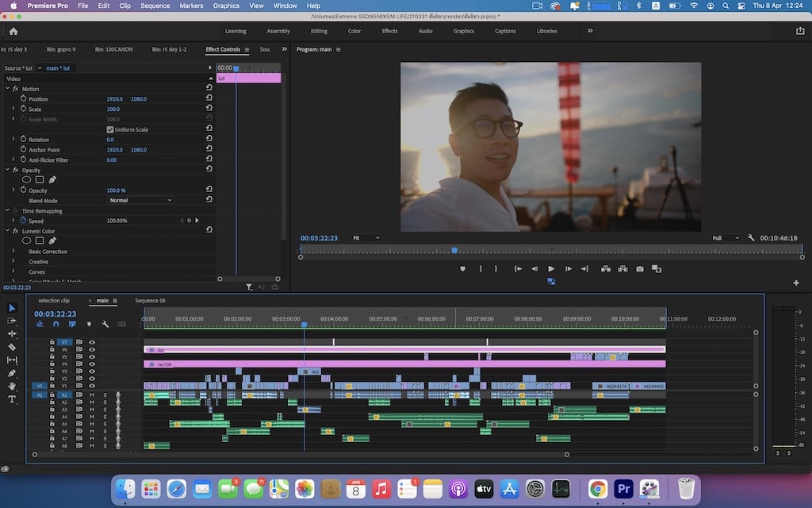Play the program monitor
This screenshot has height=508, width=812.
(x=551, y=268)
